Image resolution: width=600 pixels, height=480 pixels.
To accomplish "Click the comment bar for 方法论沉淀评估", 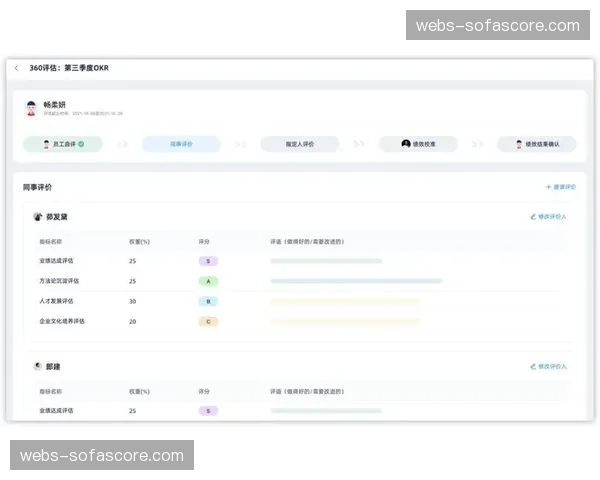I will [356, 281].
